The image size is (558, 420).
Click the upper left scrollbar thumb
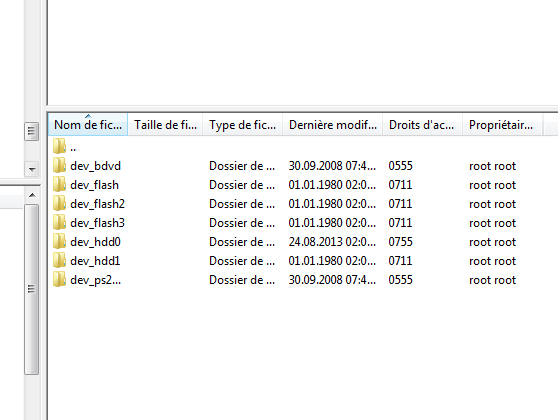pos(32,131)
